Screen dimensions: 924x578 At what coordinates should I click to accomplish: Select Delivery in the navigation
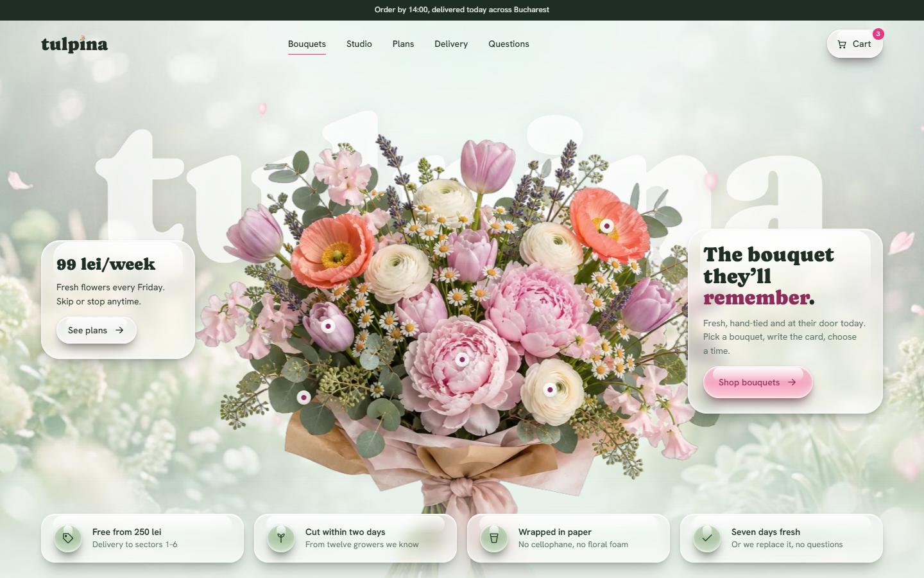click(451, 44)
